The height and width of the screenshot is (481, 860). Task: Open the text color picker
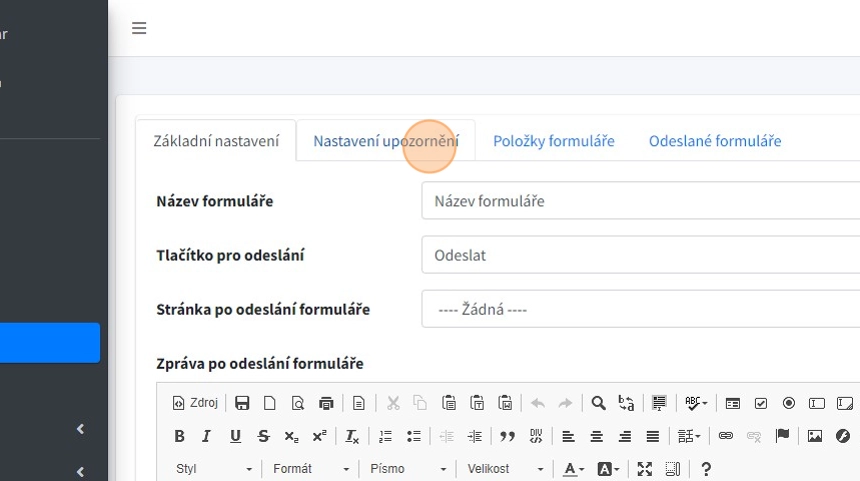point(573,469)
